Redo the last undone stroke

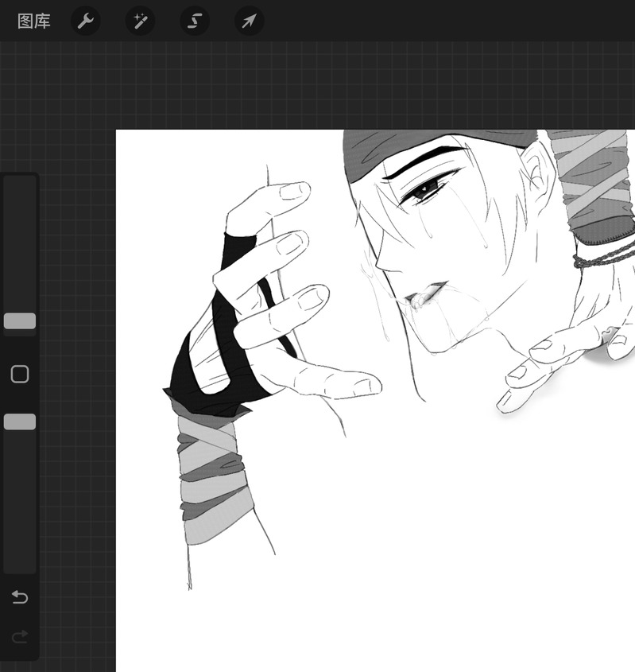tap(20, 637)
